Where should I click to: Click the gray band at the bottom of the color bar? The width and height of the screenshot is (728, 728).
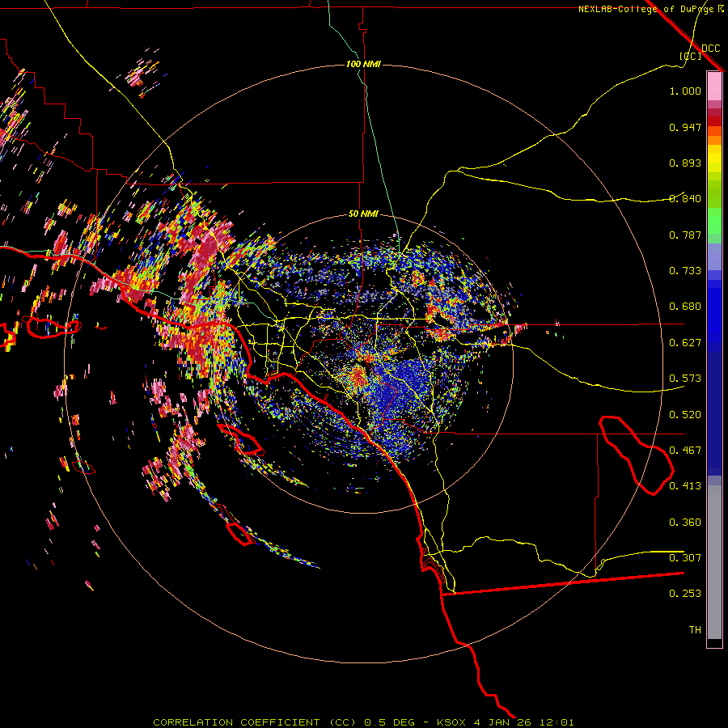tap(714, 562)
